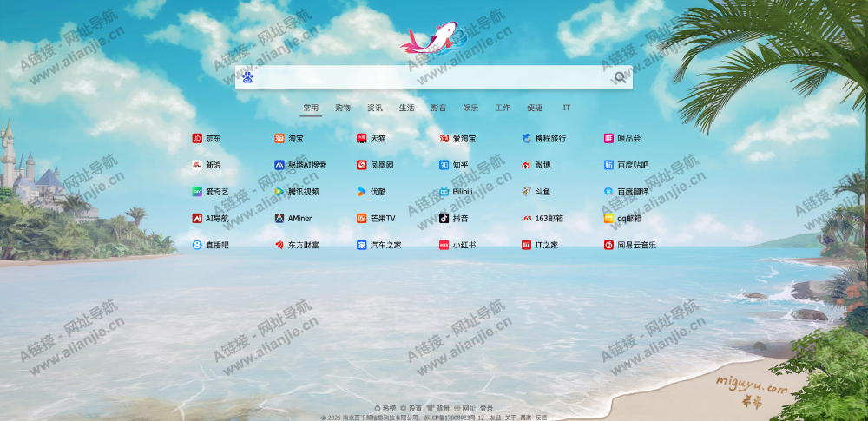
Task: Open the 工作 category tab
Action: tap(503, 109)
